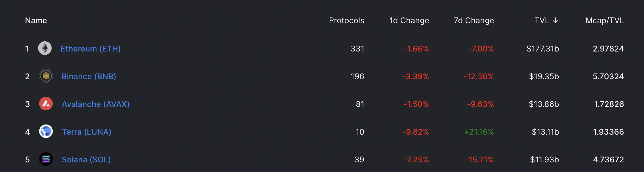Click Ethereum's $177.31b TVL value
Image resolution: width=644 pixels, height=172 pixels.
[543, 49]
